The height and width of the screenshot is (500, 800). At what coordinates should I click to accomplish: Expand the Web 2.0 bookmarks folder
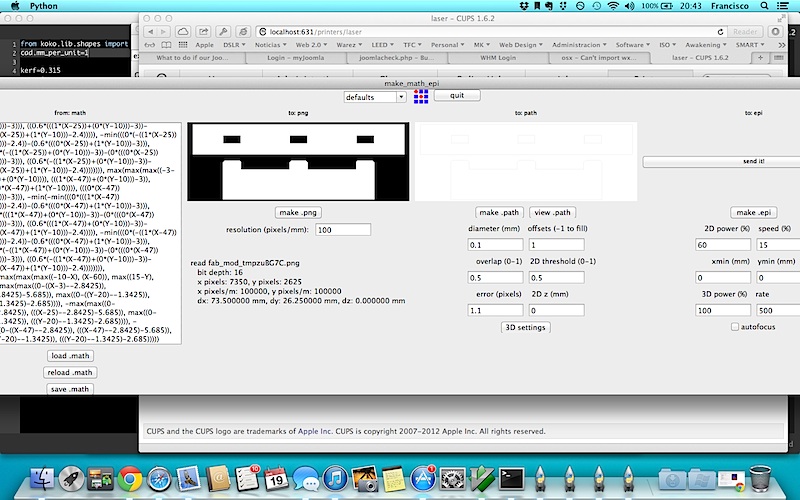(x=311, y=45)
